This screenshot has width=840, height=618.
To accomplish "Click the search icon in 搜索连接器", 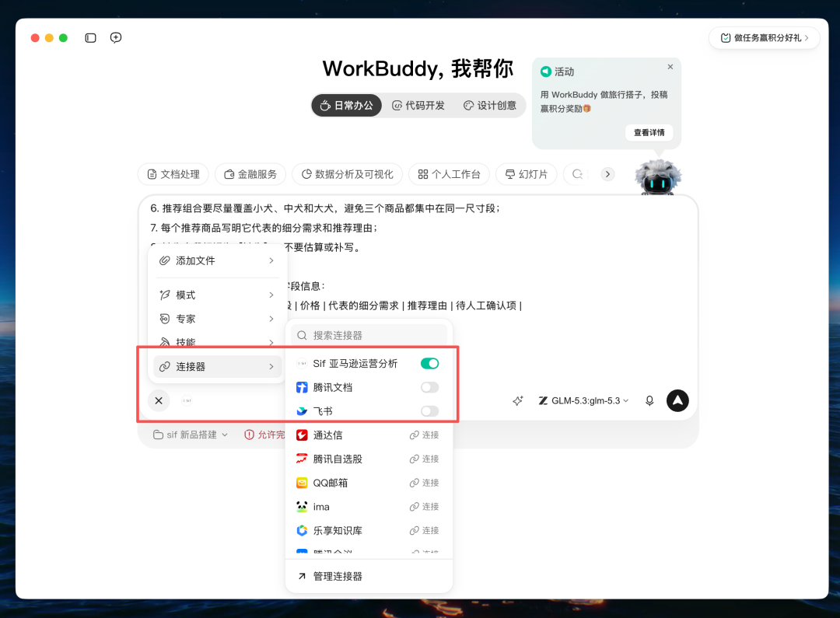I will click(302, 335).
